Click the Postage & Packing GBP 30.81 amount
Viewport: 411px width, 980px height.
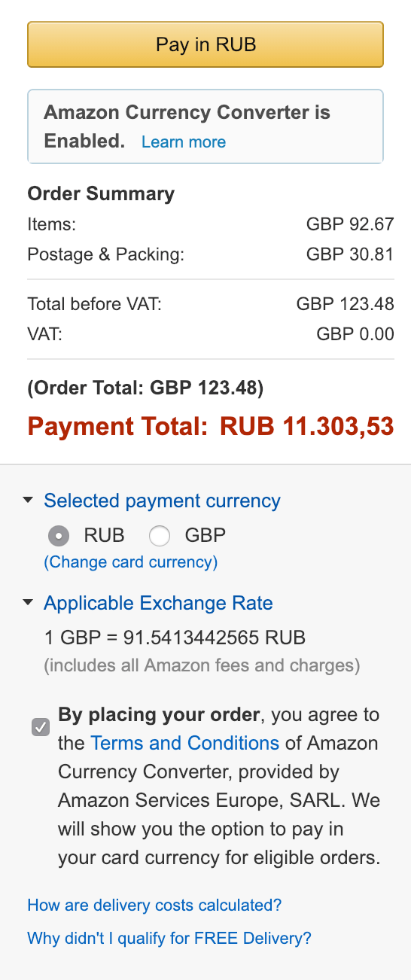(350, 254)
